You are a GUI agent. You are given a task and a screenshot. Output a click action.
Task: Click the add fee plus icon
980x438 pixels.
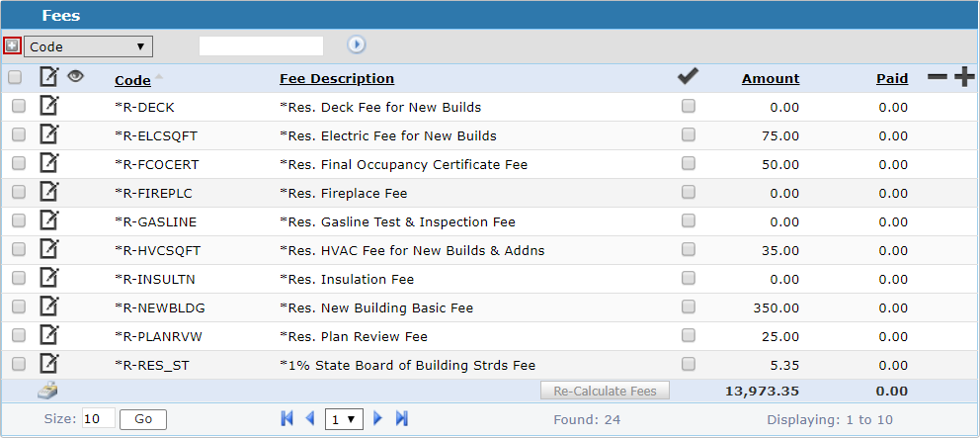coord(964,78)
